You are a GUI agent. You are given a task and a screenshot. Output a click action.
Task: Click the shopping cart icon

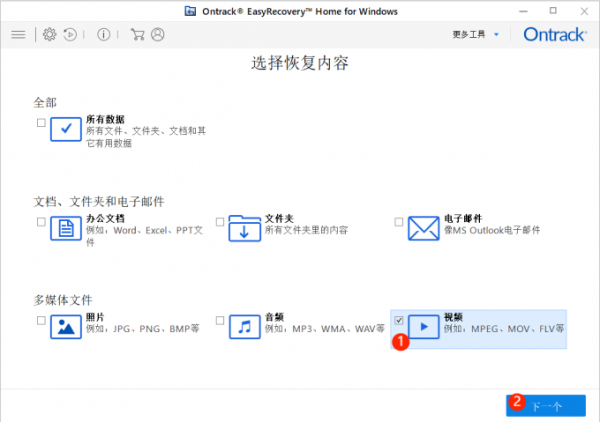click(137, 34)
